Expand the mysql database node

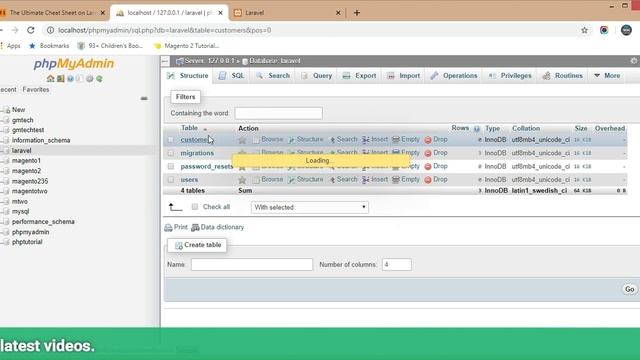tap(6, 212)
